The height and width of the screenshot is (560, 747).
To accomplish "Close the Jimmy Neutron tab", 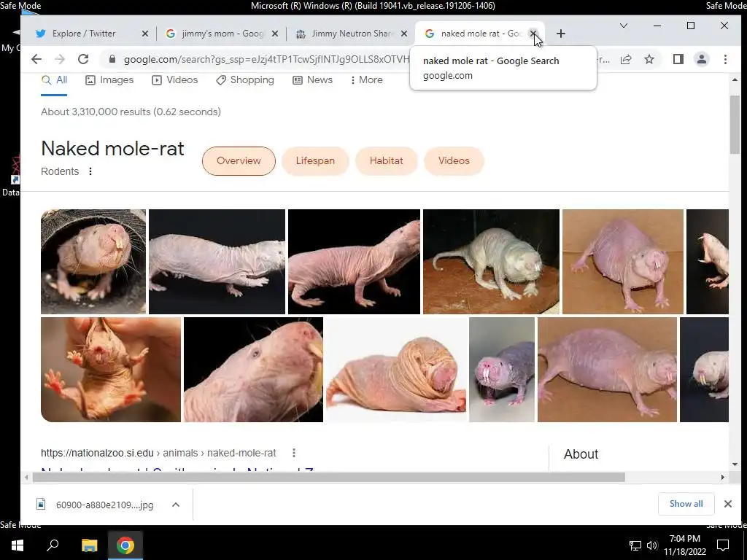I will click(x=404, y=34).
